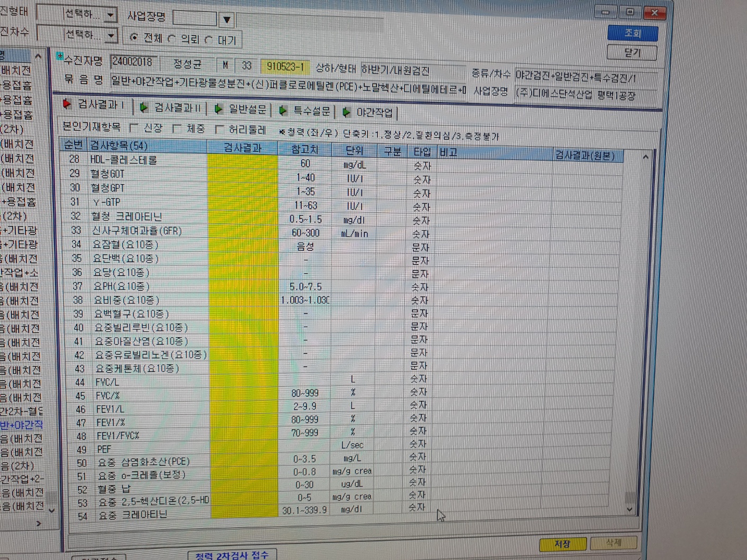Expand the second 선택하... combo box
Screen dimensions: 747x560
tap(111, 35)
